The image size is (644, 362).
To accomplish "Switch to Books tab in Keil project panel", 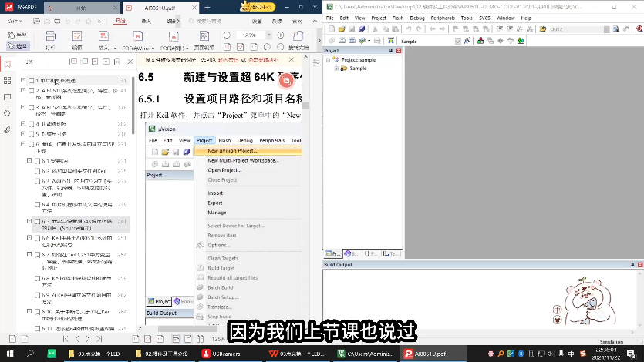I will click(x=352, y=253).
